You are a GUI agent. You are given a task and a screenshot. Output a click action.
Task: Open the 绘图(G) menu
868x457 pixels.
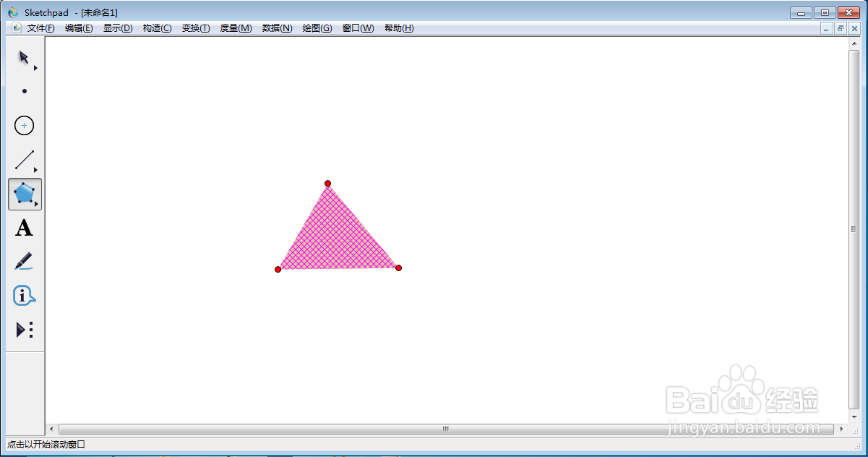tap(317, 28)
